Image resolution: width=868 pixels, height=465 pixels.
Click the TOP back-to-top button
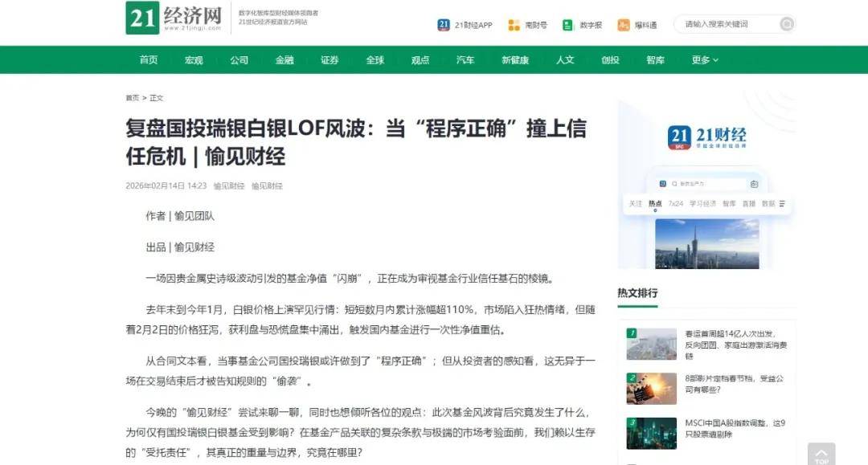pyautogui.click(x=821, y=454)
